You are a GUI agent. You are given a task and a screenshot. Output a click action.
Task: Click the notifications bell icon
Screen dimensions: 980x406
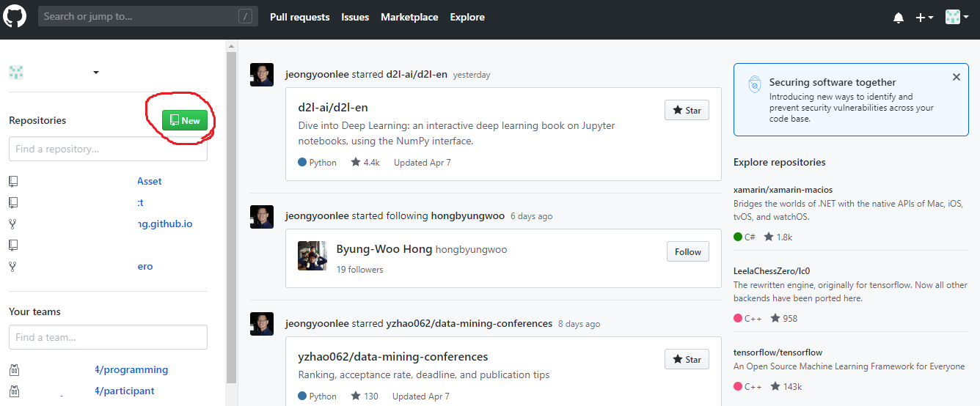899,18
